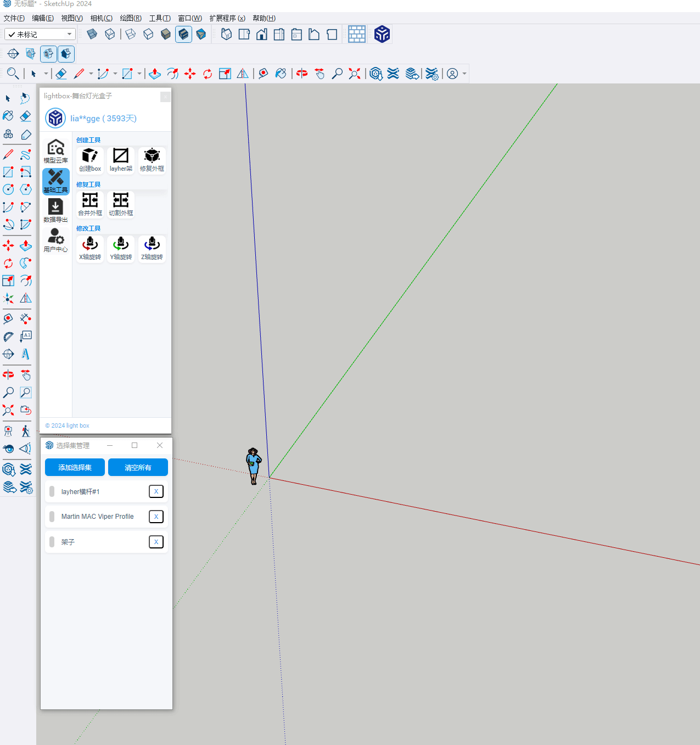This screenshot has height=745, width=700.
Task: Click the Zoom Extents toolbar icon
Action: click(x=355, y=74)
